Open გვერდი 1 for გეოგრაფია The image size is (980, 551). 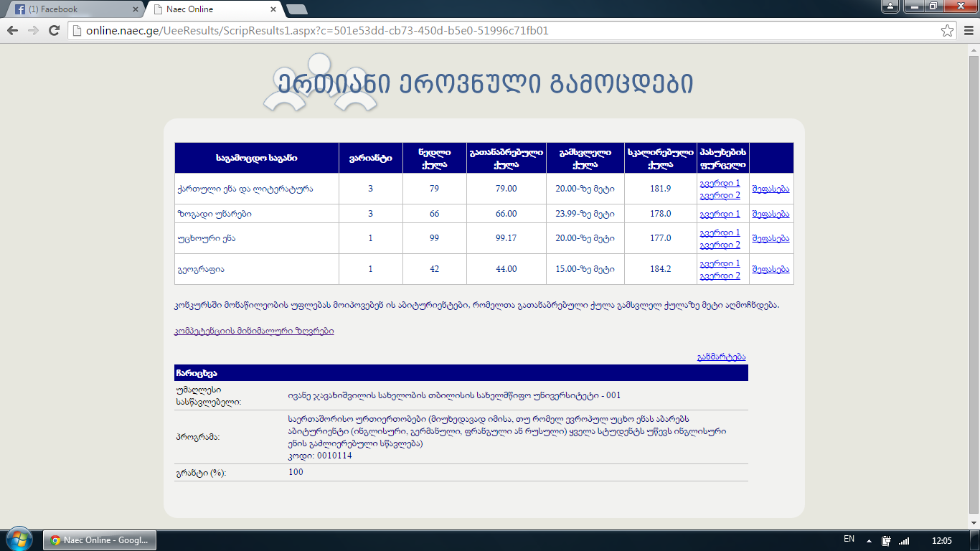(720, 263)
